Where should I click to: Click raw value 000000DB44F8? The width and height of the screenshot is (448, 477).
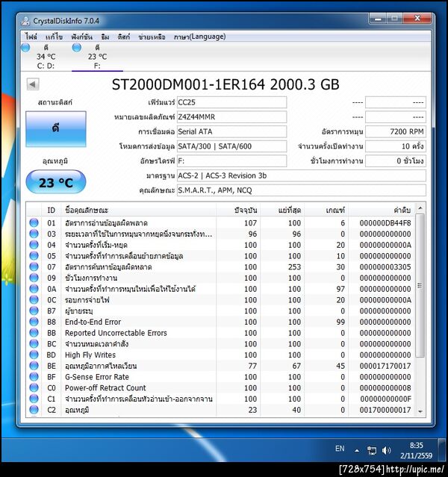385,223
